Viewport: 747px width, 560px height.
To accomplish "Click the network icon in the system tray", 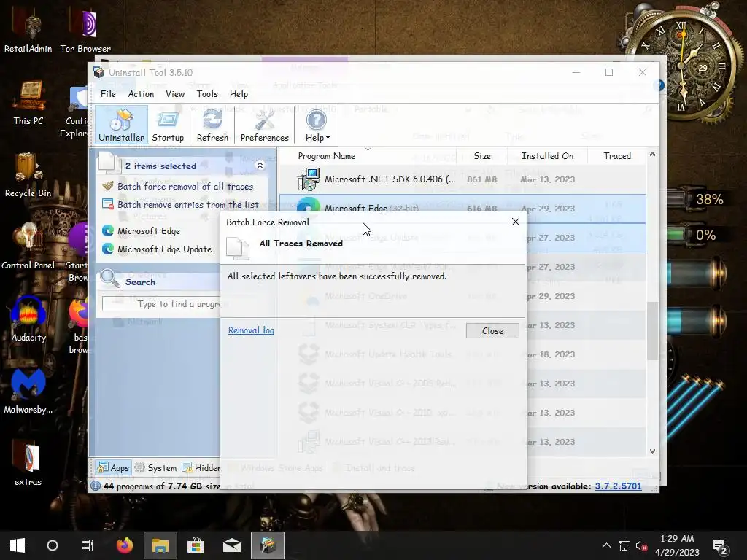I will (624, 545).
